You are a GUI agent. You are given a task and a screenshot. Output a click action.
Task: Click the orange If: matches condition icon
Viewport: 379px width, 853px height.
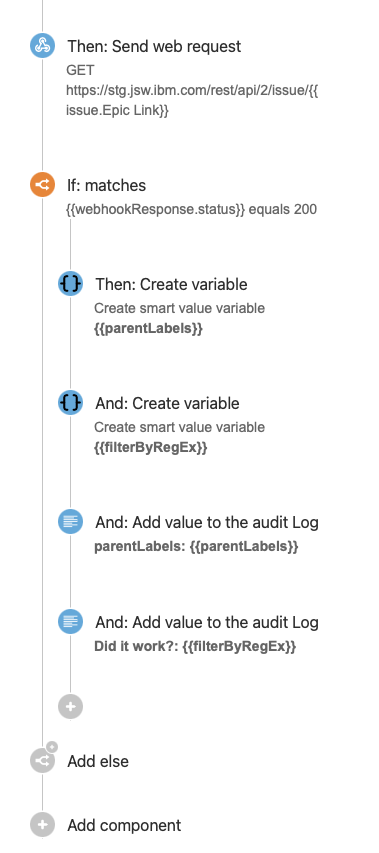click(42, 186)
